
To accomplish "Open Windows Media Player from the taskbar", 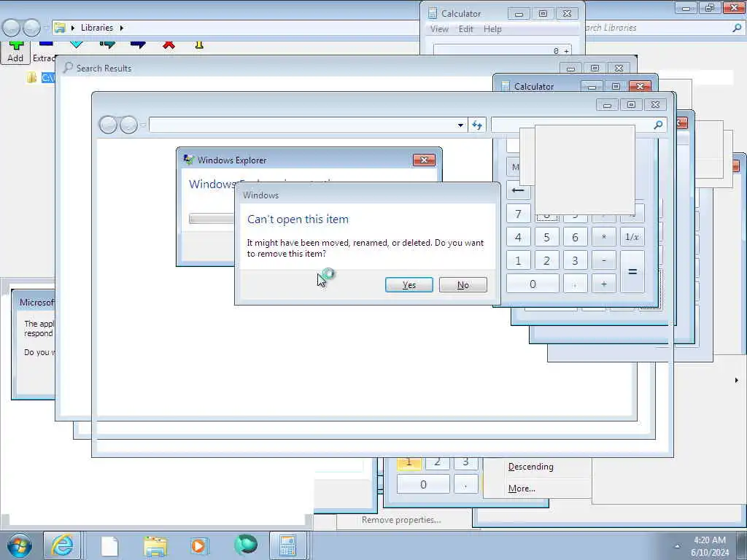I will point(198,545).
